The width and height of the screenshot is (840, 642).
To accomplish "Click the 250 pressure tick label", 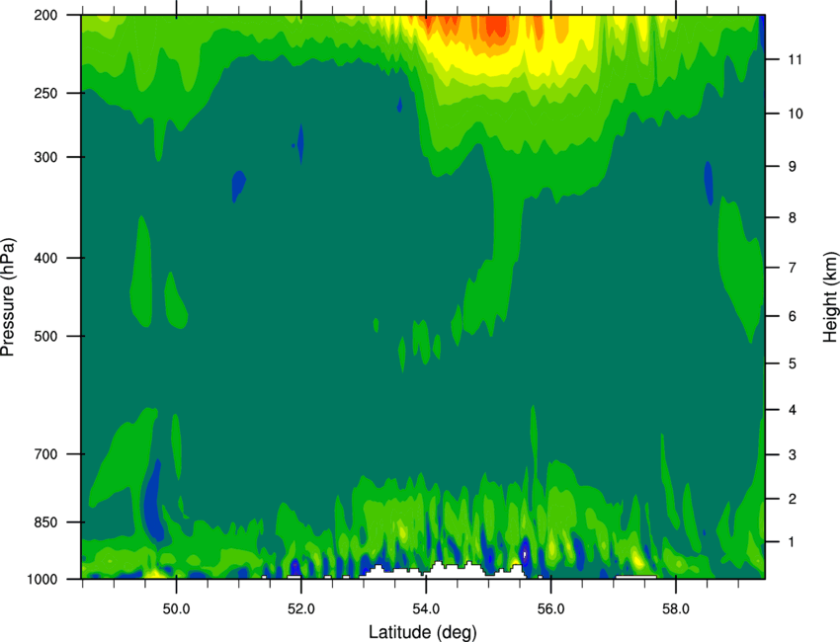I will point(45,93).
